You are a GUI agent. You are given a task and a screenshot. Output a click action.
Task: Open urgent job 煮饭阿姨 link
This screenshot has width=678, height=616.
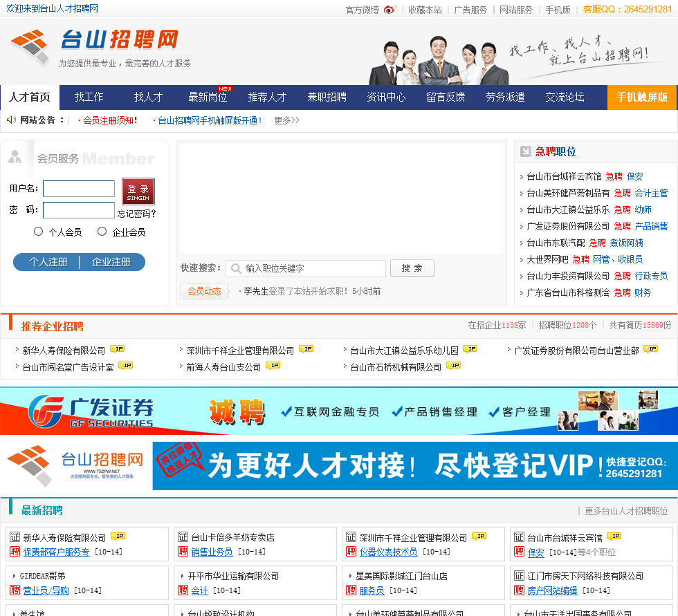coord(627,243)
